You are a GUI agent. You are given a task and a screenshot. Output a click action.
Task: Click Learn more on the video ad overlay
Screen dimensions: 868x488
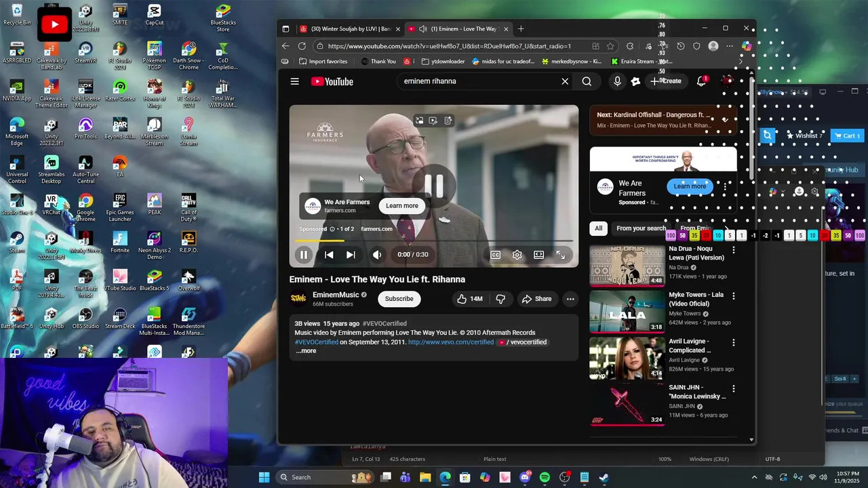402,206
